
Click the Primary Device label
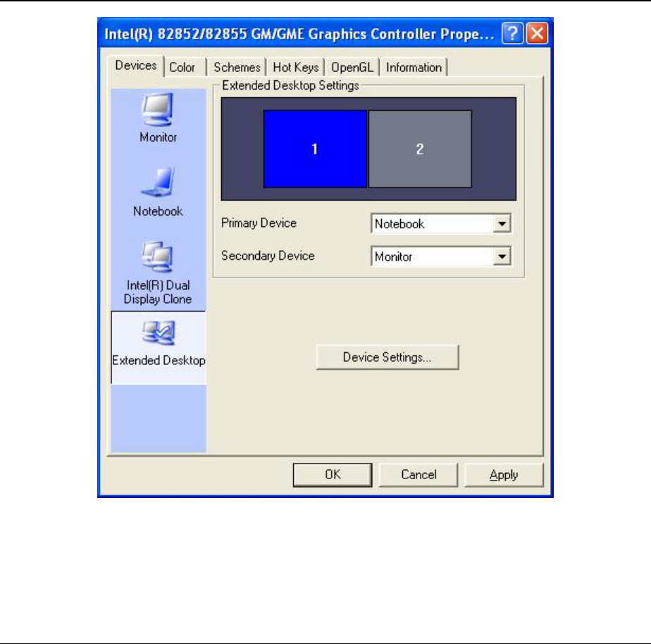click(259, 223)
